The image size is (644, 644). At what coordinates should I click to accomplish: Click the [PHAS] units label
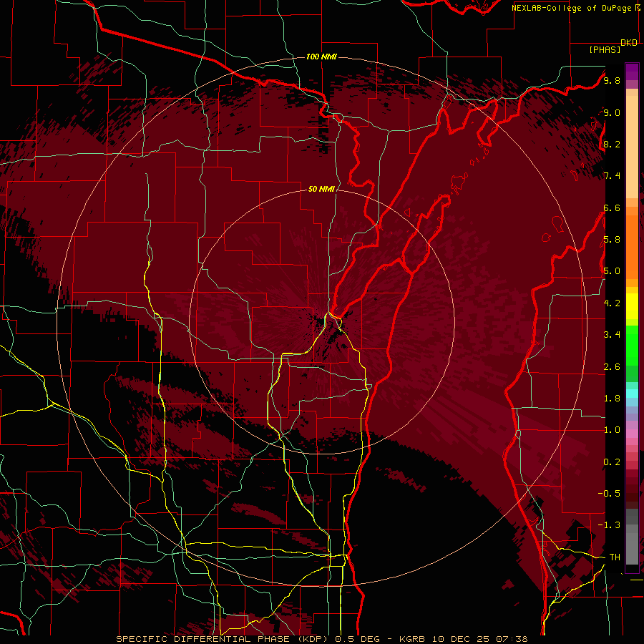(x=605, y=49)
